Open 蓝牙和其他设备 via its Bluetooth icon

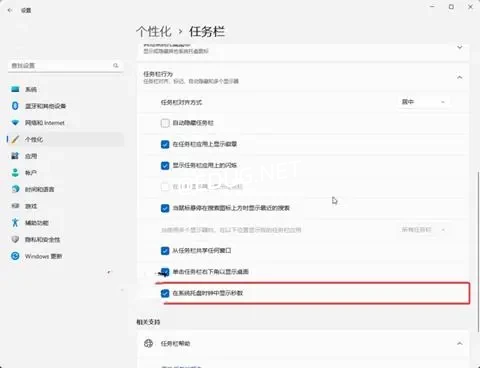tap(15, 106)
